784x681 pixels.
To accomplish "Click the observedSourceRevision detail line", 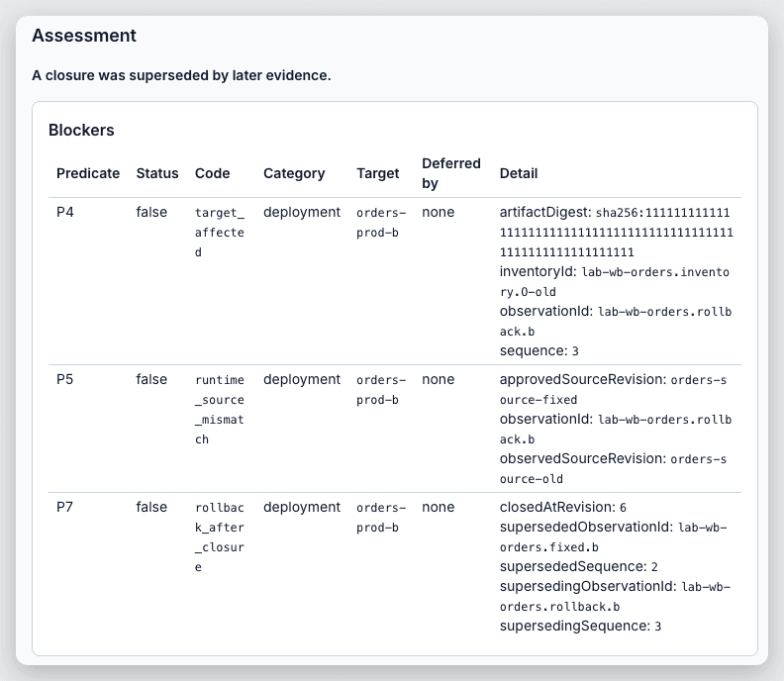I will coord(613,468).
